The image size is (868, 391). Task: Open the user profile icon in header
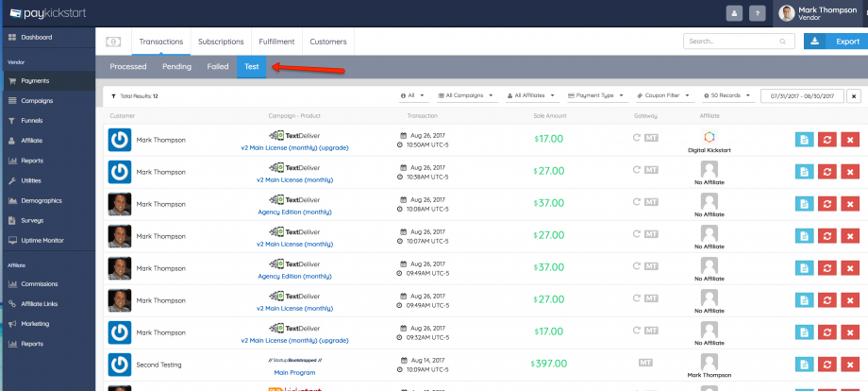(734, 13)
